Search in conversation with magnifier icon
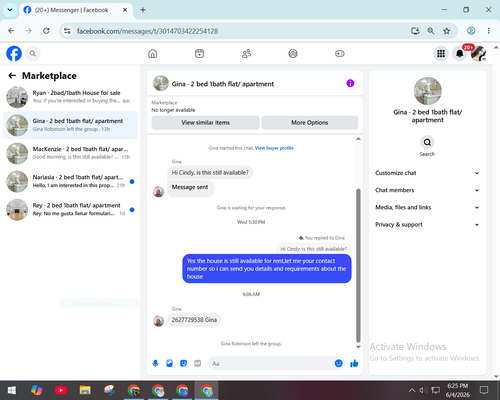The width and height of the screenshot is (500, 400). click(427, 142)
